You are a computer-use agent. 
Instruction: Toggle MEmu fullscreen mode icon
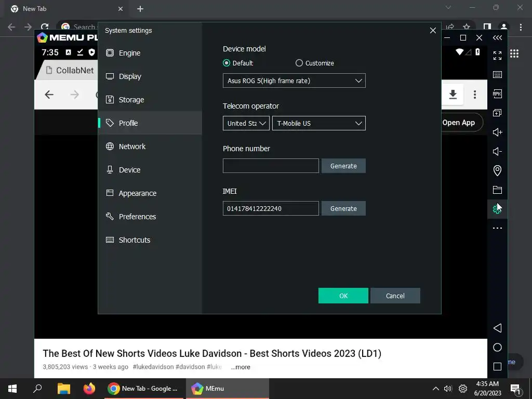point(497,56)
